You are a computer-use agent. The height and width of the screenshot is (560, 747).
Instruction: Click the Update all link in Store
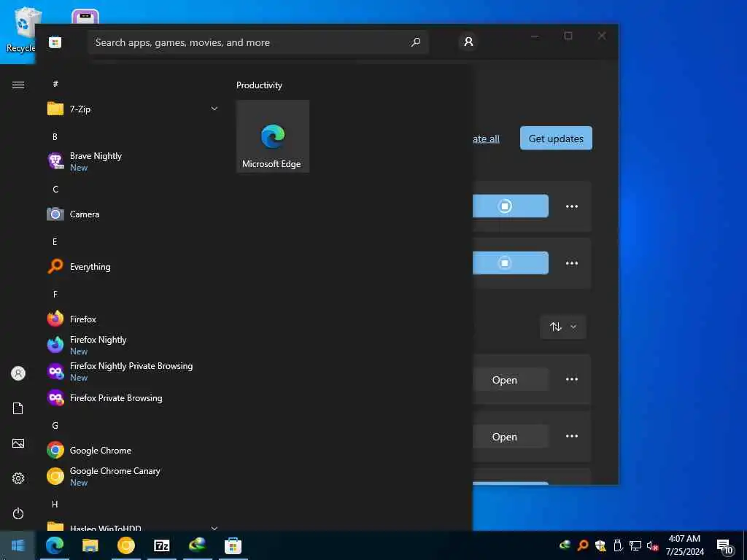pos(486,139)
